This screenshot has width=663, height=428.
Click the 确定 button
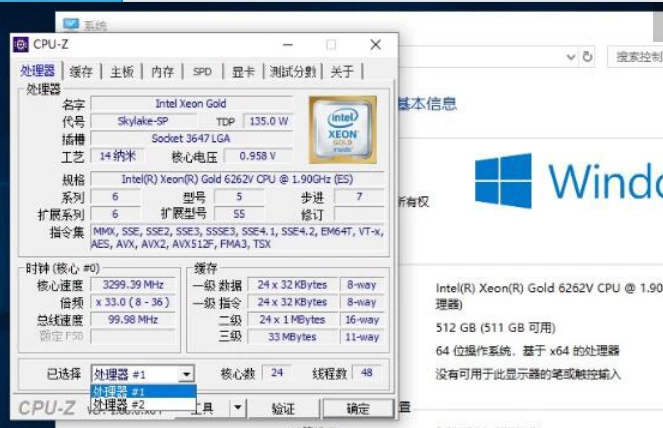pyautogui.click(x=358, y=409)
